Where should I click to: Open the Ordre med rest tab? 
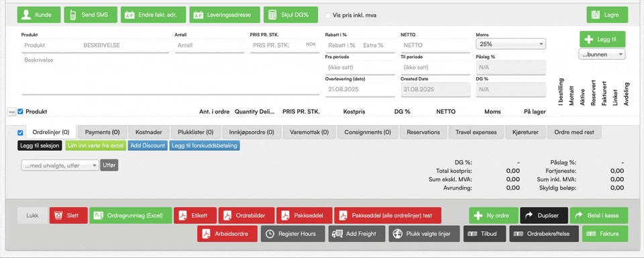[x=574, y=132]
